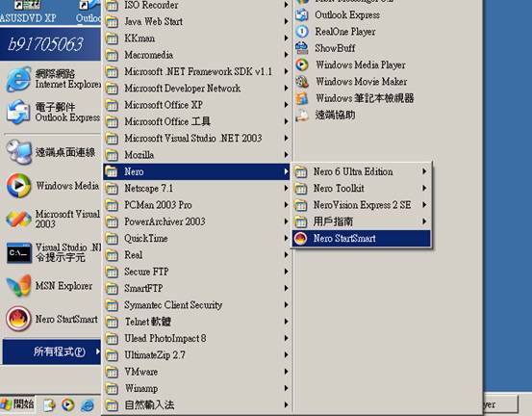Image resolution: width=532 pixels, height=416 pixels.
Task: Click the Microsoft Visual Studio 2003 icon
Action: coord(18,219)
